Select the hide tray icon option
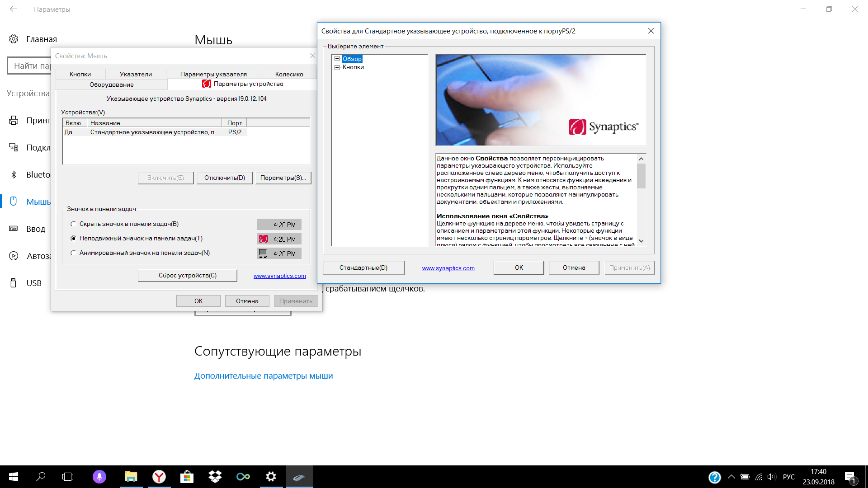Viewport: 868px width, 488px height. coord(73,224)
